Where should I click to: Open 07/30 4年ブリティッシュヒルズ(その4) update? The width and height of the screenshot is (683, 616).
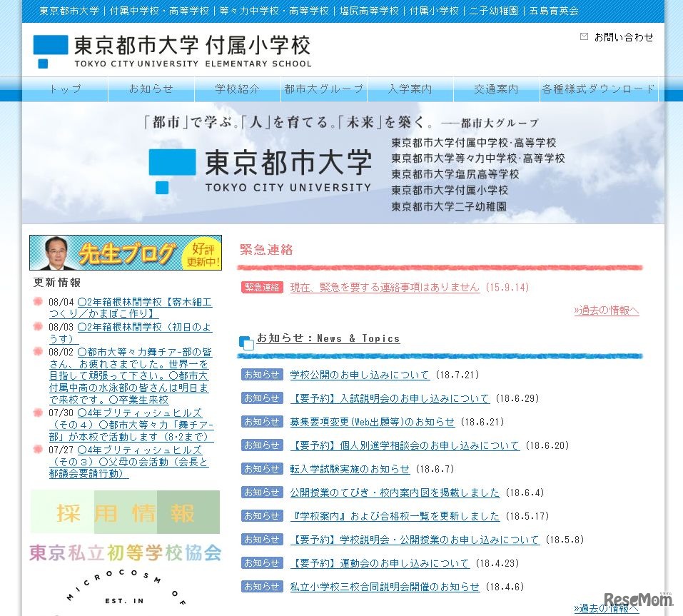pos(131,425)
